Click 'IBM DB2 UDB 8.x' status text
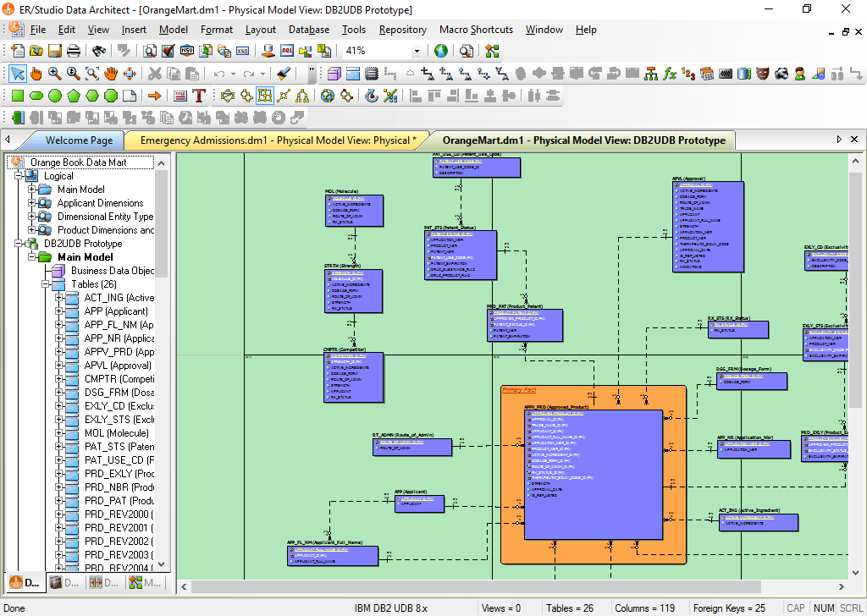 click(x=390, y=608)
